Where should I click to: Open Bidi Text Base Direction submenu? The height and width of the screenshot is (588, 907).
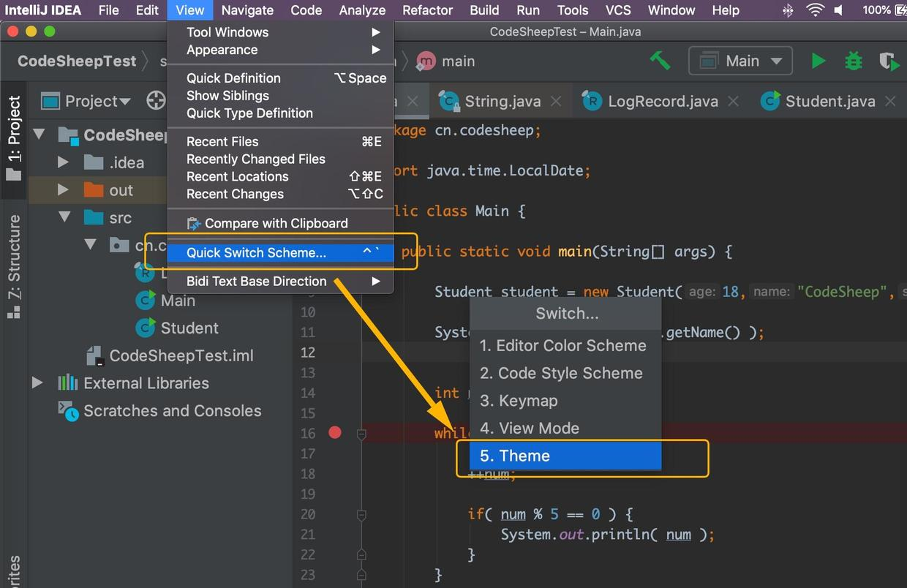(281, 282)
